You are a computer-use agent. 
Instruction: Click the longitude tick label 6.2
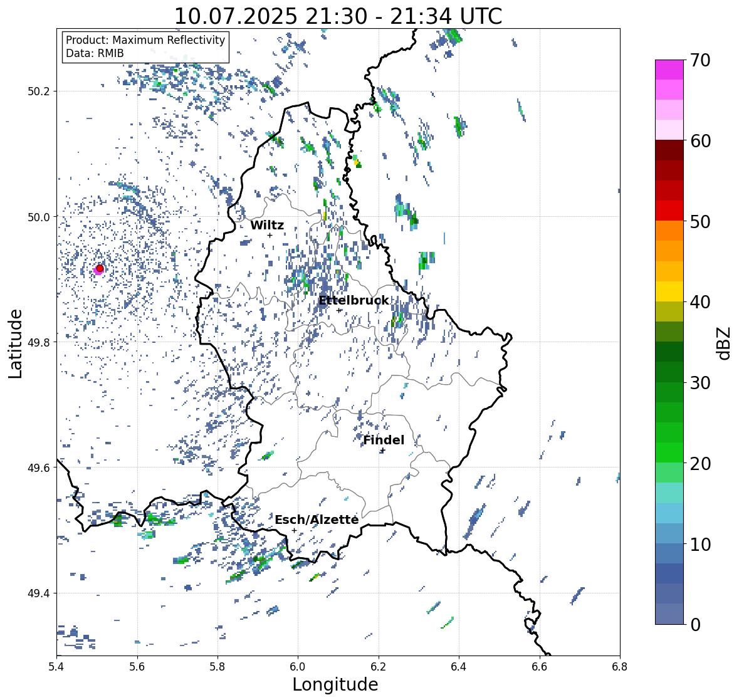379,667
